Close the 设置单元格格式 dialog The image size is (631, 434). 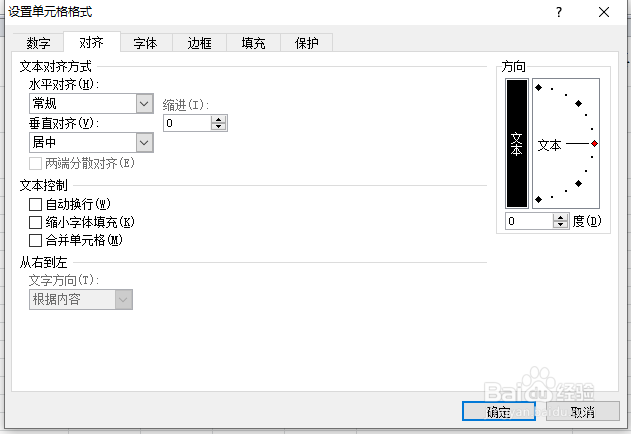[x=604, y=12]
